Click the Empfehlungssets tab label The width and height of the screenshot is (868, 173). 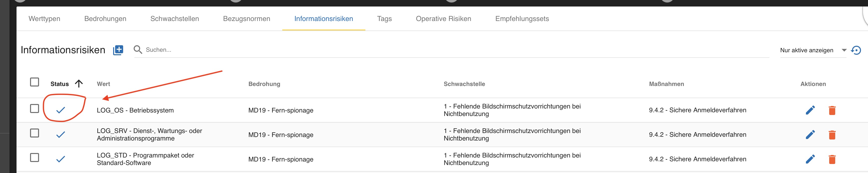click(522, 19)
